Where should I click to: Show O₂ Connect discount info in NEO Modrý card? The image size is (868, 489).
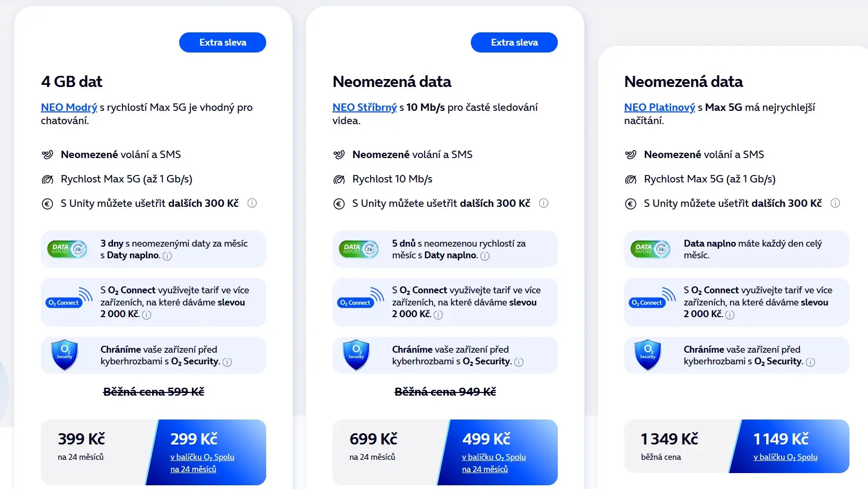pyautogui.click(x=147, y=315)
